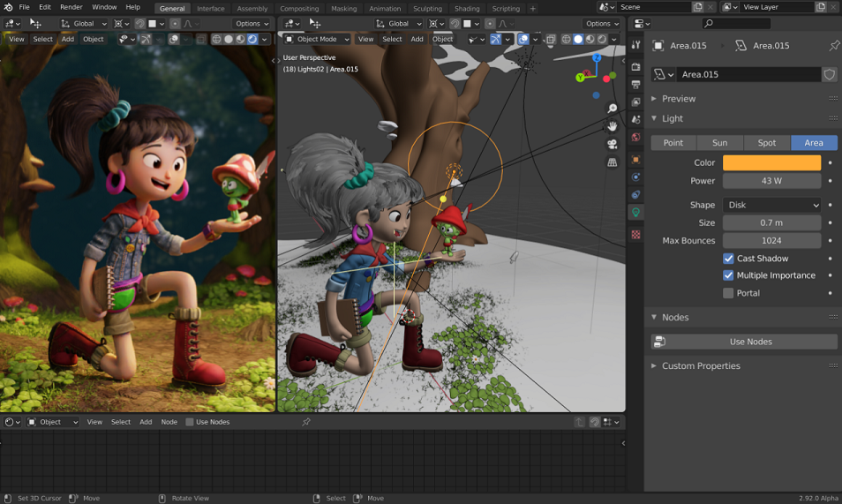Open Global orientation dropdown in left toolbar

84,24
